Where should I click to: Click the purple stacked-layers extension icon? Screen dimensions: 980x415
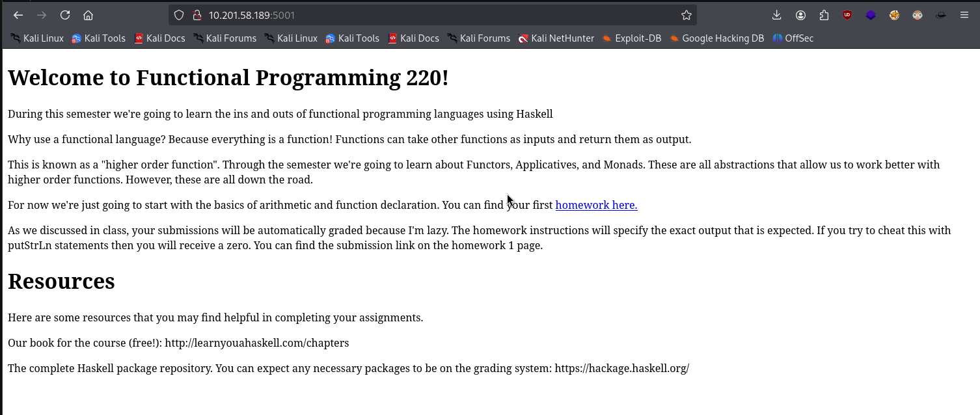pos(871,15)
